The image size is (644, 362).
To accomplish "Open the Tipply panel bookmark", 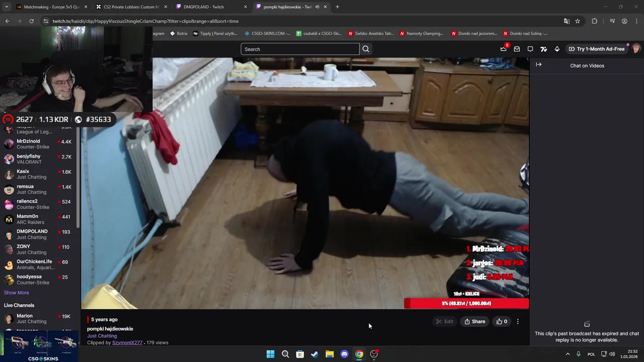I will [215, 34].
